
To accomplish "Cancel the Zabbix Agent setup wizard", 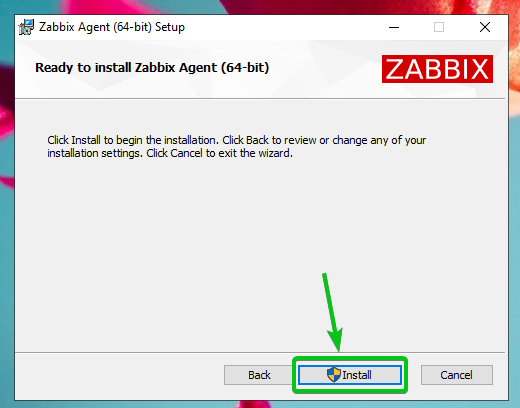I will [x=457, y=375].
